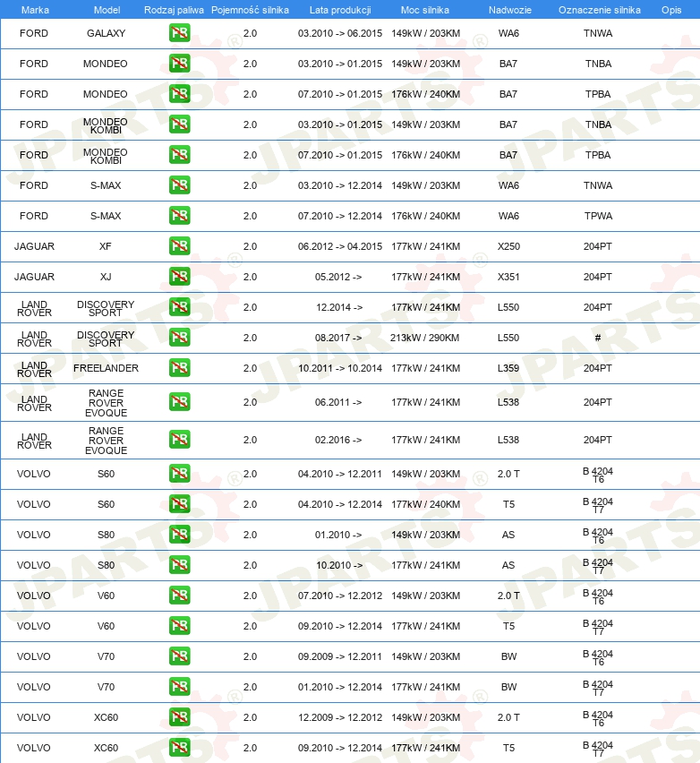
Task: Click the 213kW / 290KM power cell
Action: (x=424, y=338)
